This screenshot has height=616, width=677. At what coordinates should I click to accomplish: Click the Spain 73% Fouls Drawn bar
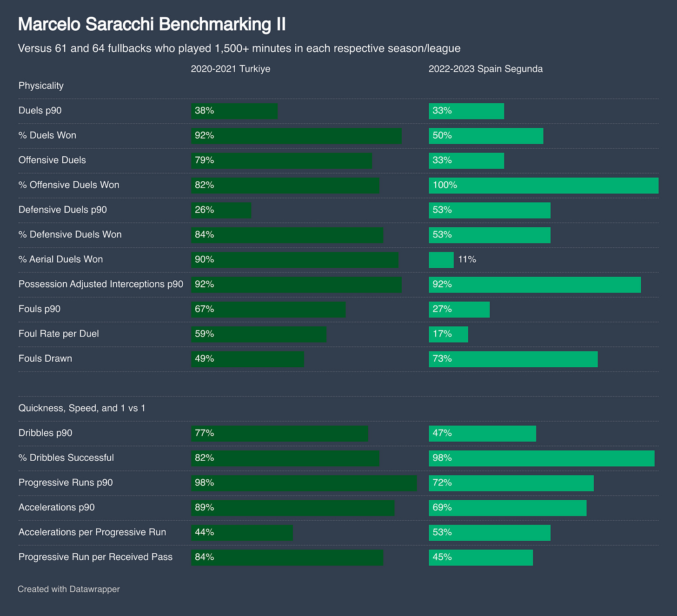click(513, 358)
